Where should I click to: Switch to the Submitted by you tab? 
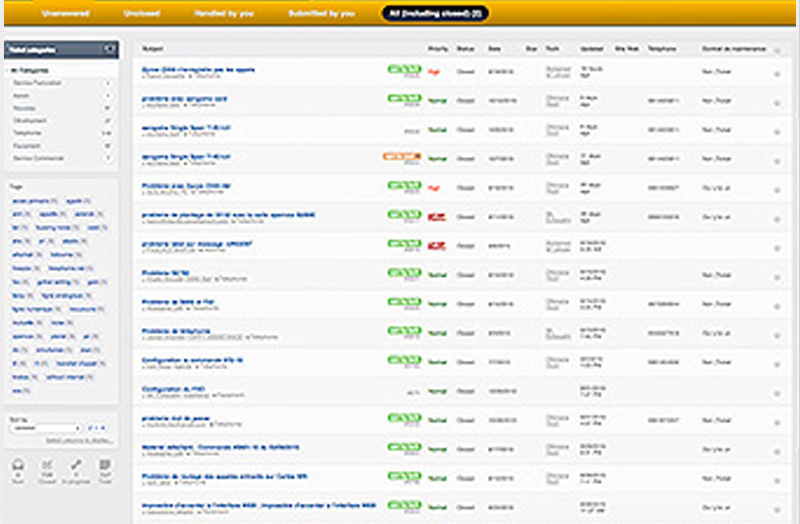pos(321,13)
